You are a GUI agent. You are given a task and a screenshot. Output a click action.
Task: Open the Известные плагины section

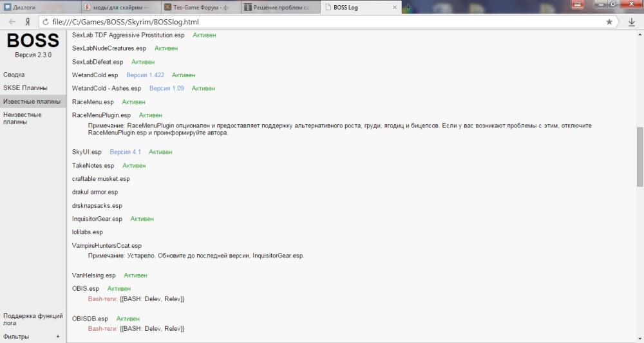[x=32, y=101]
